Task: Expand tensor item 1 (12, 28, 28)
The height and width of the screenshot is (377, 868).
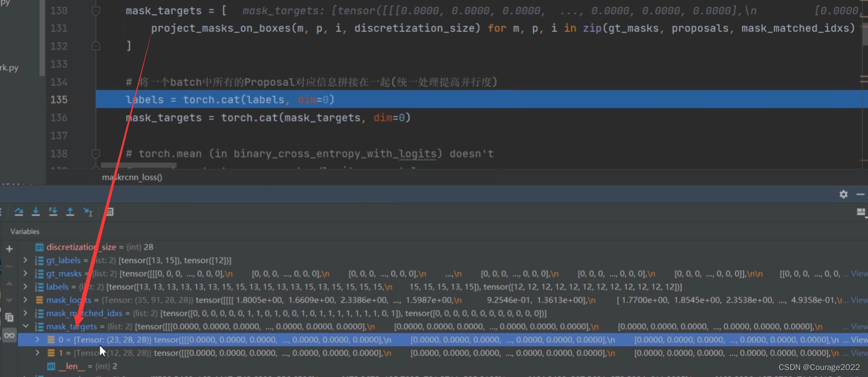Action: (37, 353)
